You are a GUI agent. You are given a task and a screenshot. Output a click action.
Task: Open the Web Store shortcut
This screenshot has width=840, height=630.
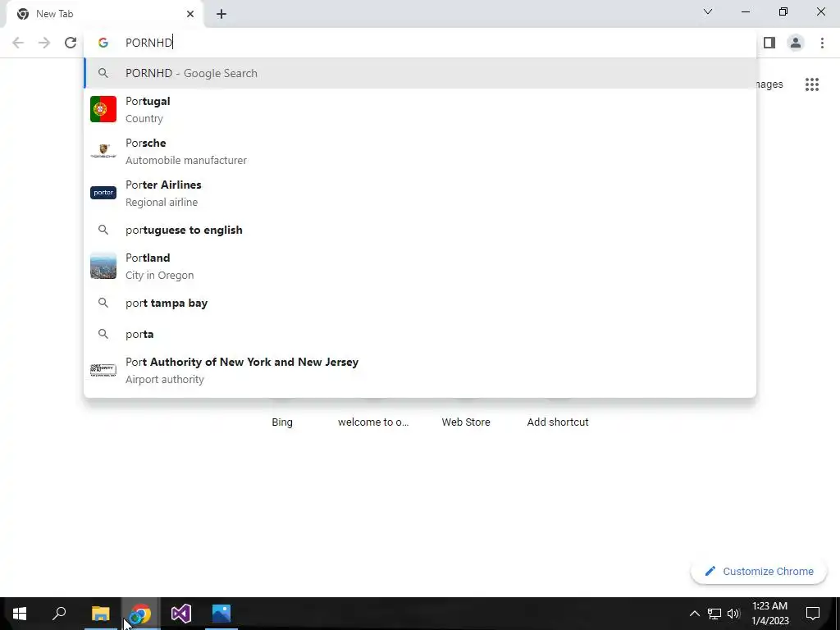tap(466, 422)
